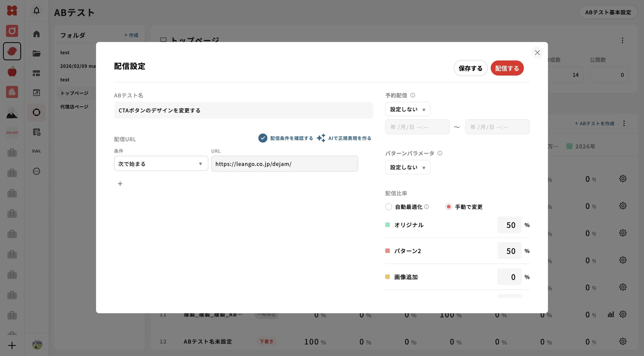
Task: Select the dejam workspace icon
Action: pos(12,132)
